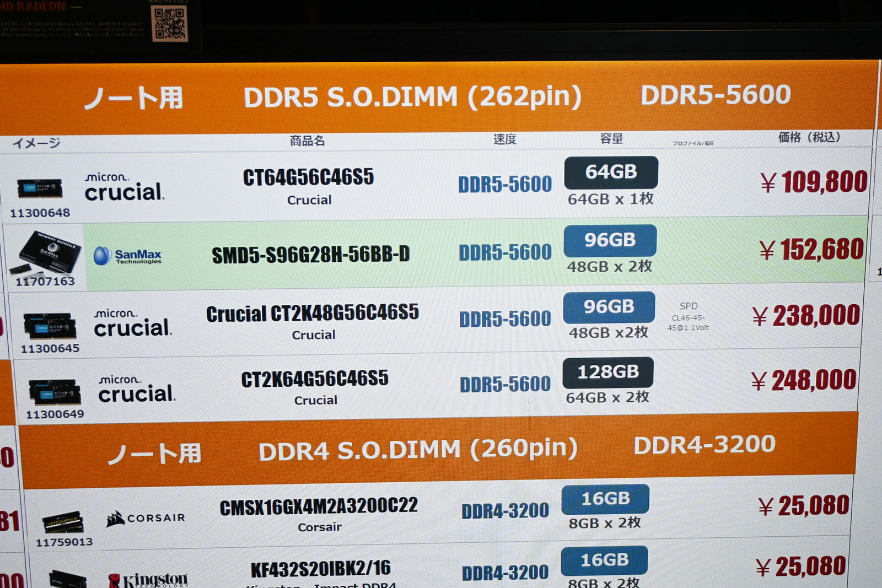Image resolution: width=882 pixels, height=588 pixels.
Task: Click the SPD CL46-45-45@1.1Volt profile text
Action: pos(688,317)
